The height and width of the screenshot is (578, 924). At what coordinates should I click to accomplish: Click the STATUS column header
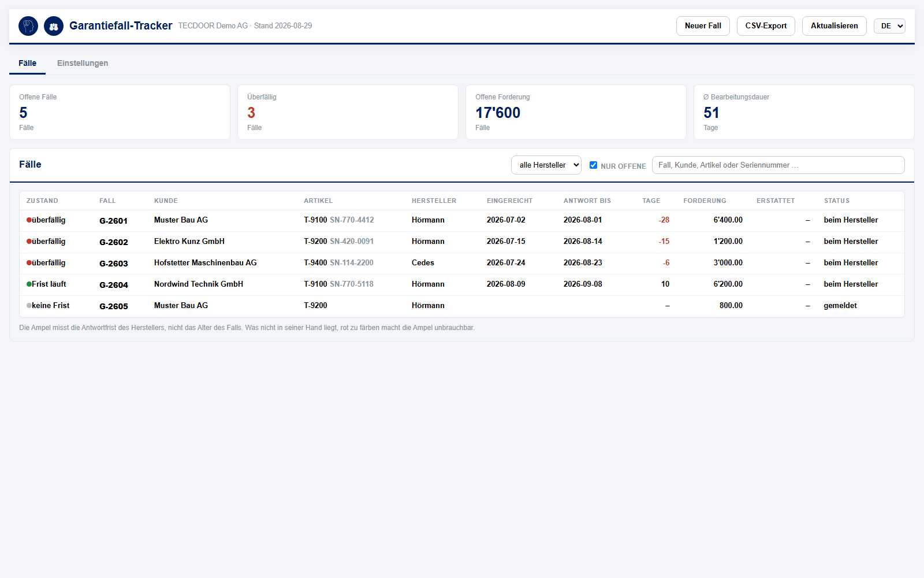[x=836, y=201]
